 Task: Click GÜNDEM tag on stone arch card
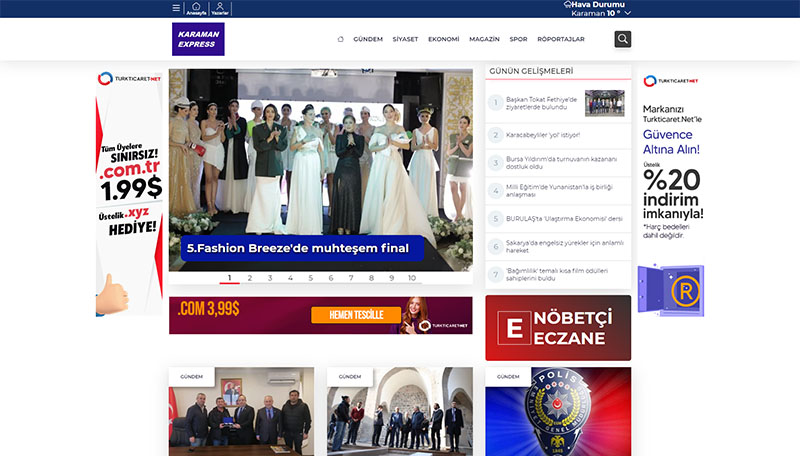pyautogui.click(x=350, y=376)
